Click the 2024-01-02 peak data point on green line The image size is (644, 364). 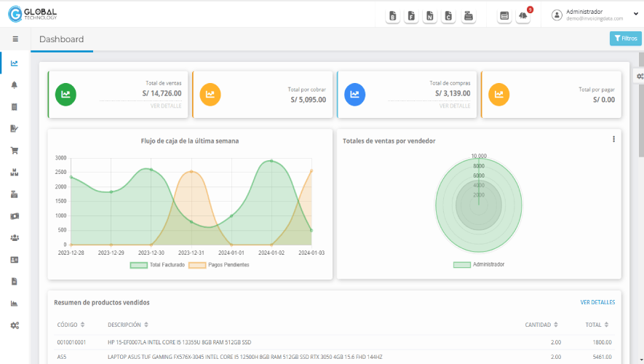[x=271, y=161]
